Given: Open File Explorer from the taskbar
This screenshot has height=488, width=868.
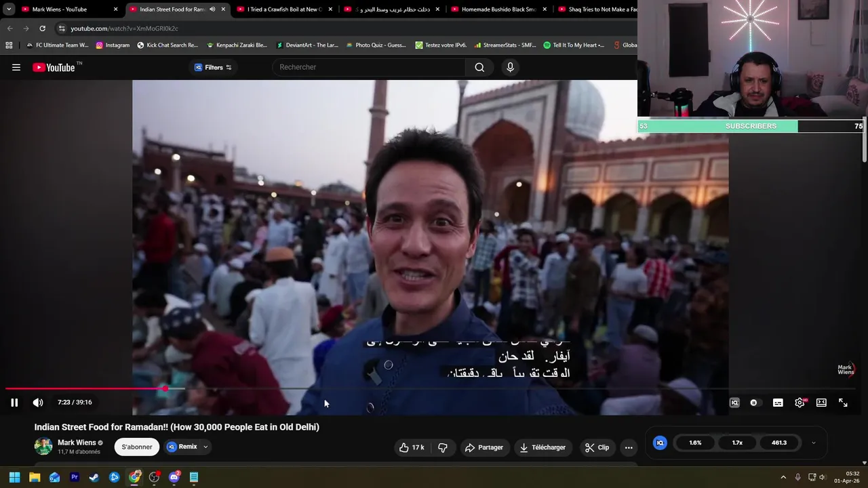Looking at the screenshot, I should pos(35,477).
